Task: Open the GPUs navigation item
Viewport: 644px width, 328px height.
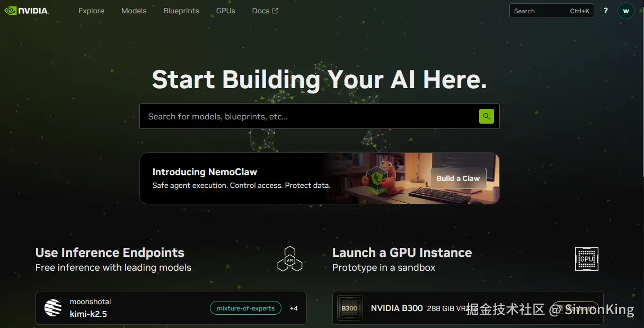Action: click(225, 11)
